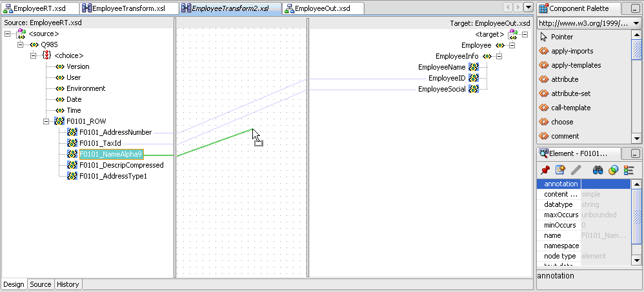The image size is (644, 292).
Task: Click the F0101_AddressNumber element icon
Action: click(x=72, y=132)
